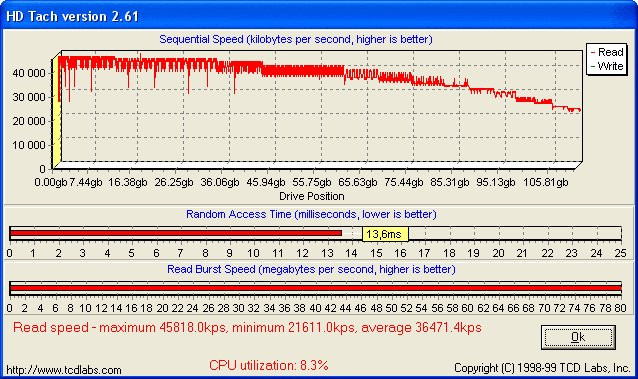Click the CPU utilization: 8.3% text

pyautogui.click(x=269, y=365)
